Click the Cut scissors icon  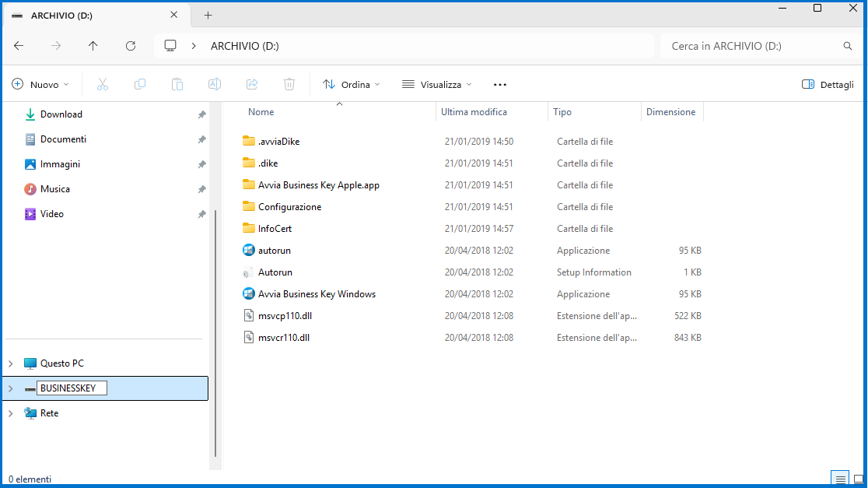click(103, 84)
